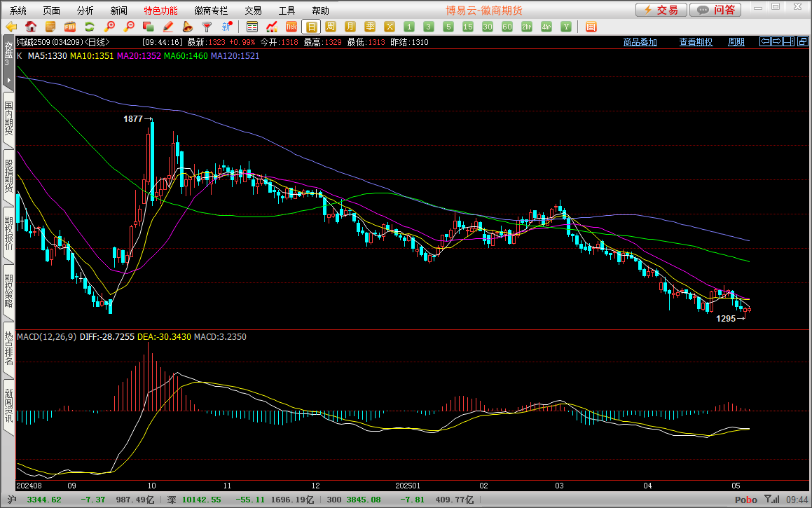Go to home via red house icon
This screenshot has width=812, height=508.
[x=31, y=27]
